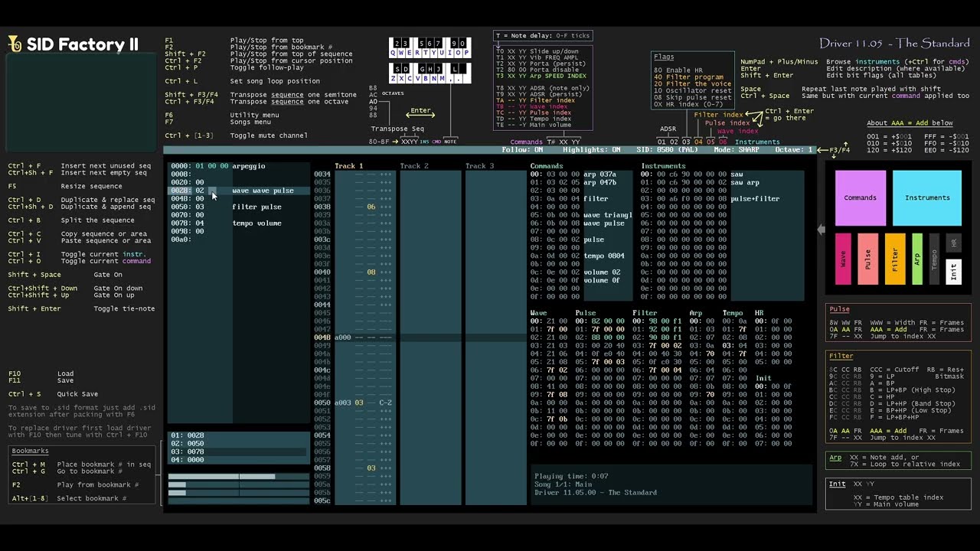Click the 'Driver 11.05.00 - The Standard' status line
The width and height of the screenshot is (980, 551).
(x=596, y=493)
